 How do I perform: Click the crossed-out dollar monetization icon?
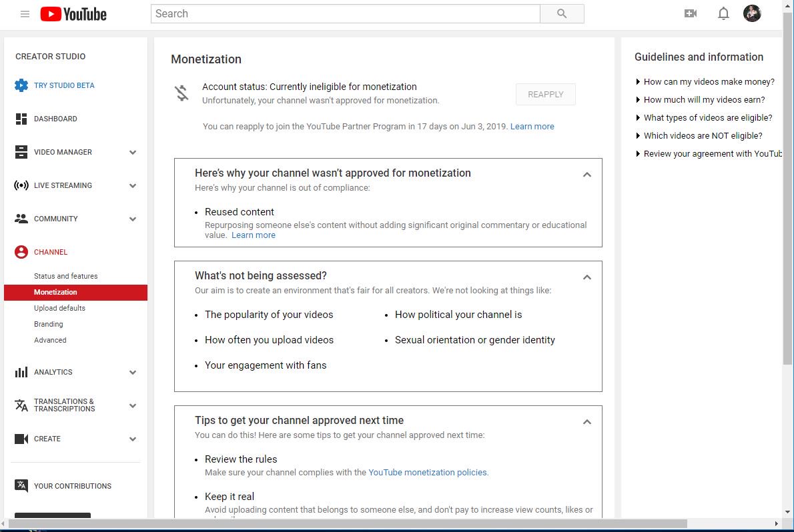181,93
